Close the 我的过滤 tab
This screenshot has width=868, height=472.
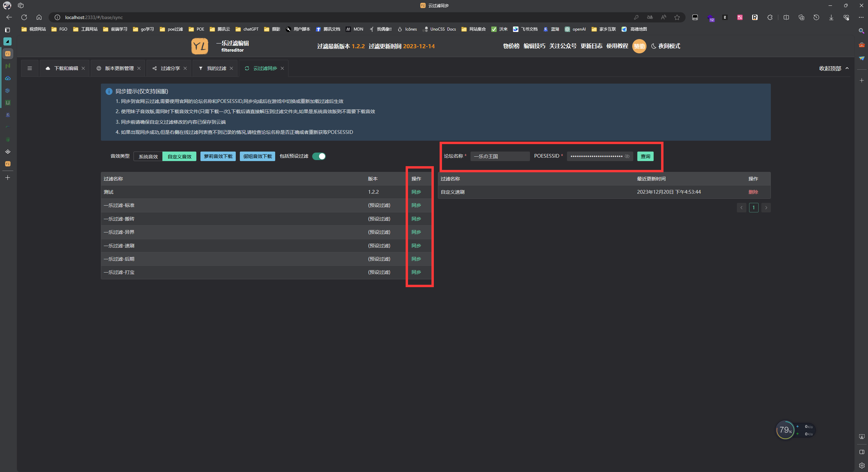pos(231,68)
